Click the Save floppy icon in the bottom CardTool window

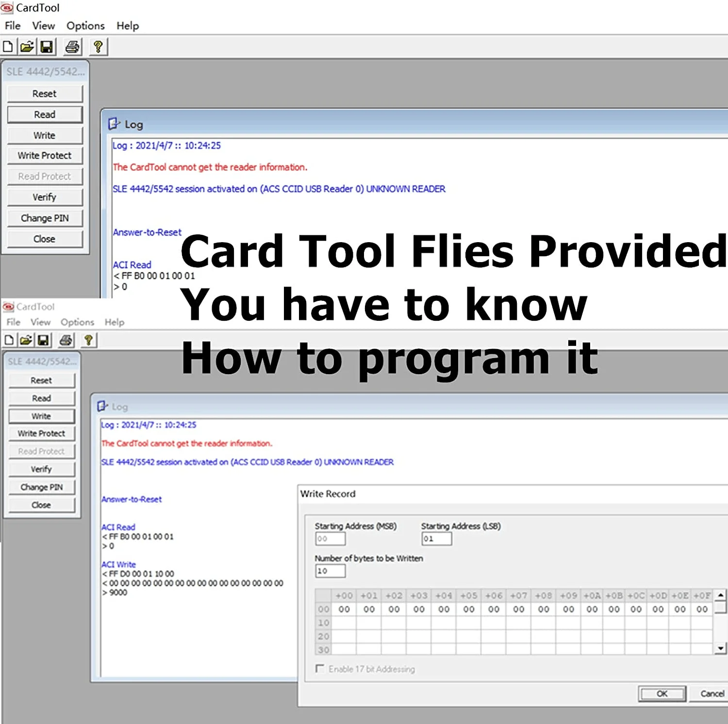point(44,340)
